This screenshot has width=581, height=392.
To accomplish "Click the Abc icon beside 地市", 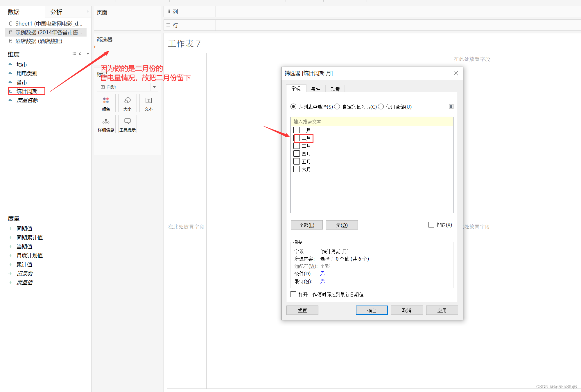I will pos(11,64).
